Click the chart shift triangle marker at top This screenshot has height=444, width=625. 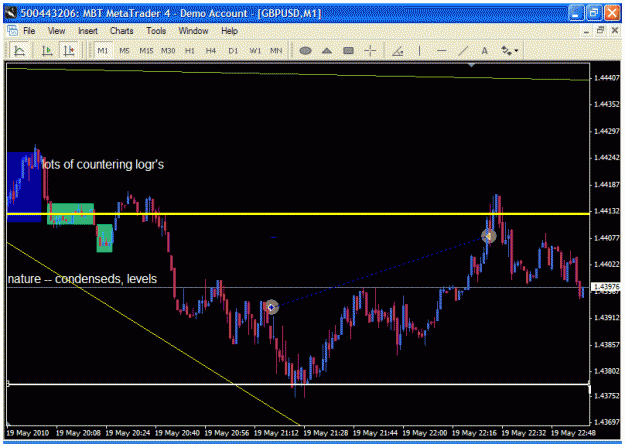pyautogui.click(x=471, y=65)
